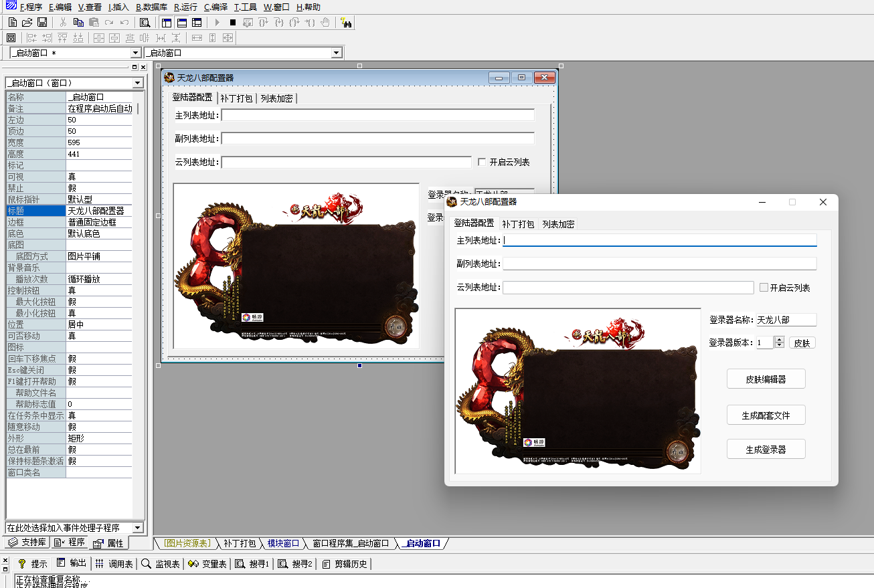Click the 主列表地址 input field in the running window
Screen dimensions: 874x588
659,240
